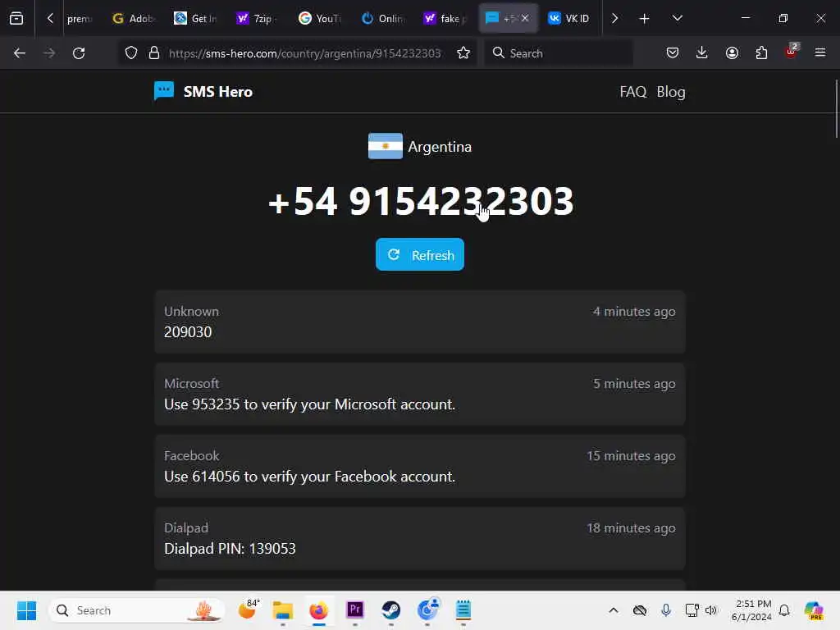Switch to the YouTube Google tab
Viewport: 840px width, 630px height.
tap(320, 19)
